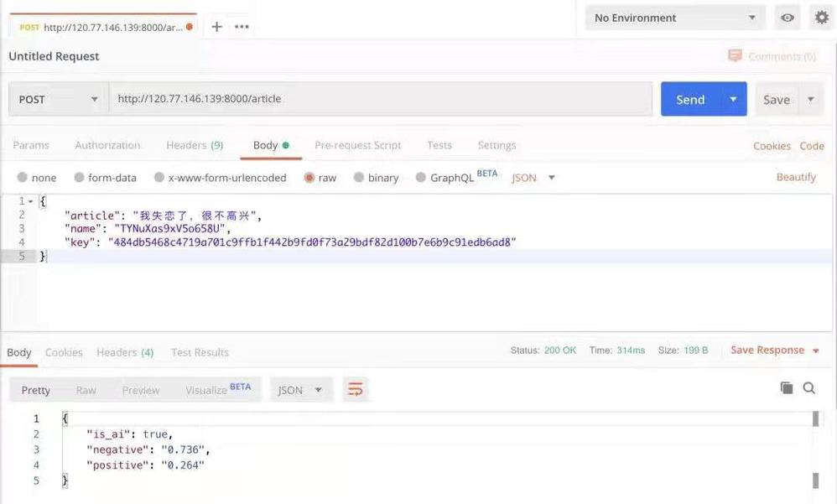Select the none body type radio
This screenshot has width=837, height=504.
(x=22, y=177)
